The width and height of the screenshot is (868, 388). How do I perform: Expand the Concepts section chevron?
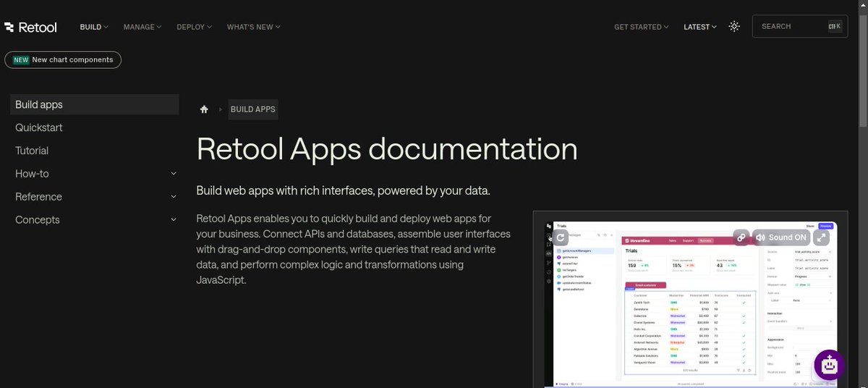pos(174,220)
